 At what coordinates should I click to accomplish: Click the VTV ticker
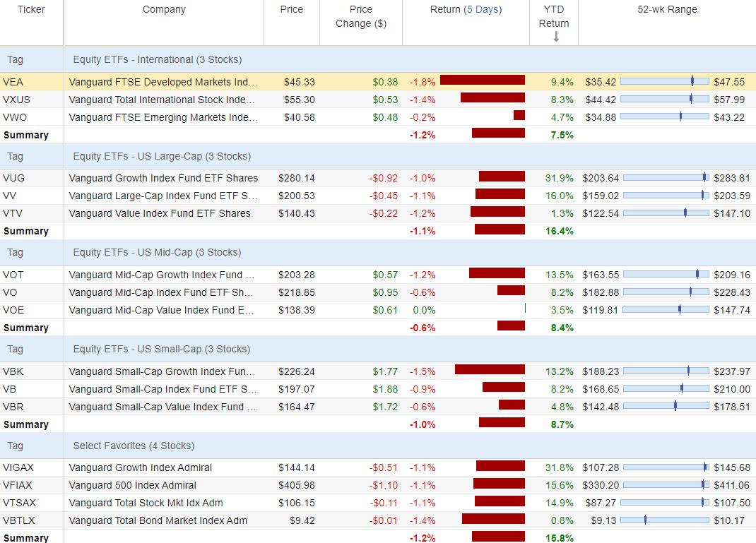coord(13,213)
